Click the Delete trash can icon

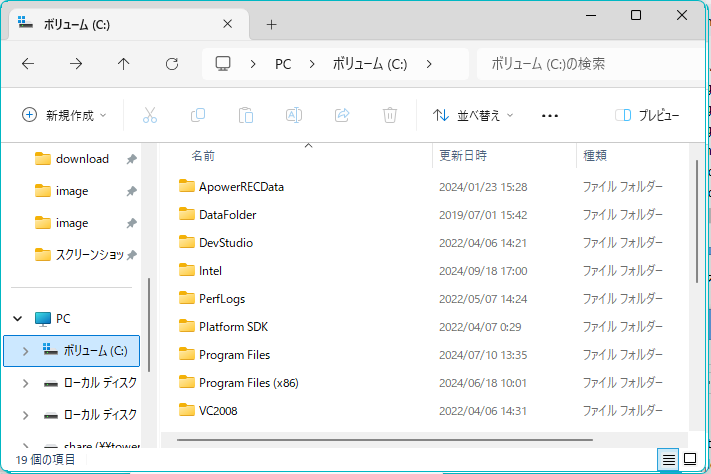point(390,115)
